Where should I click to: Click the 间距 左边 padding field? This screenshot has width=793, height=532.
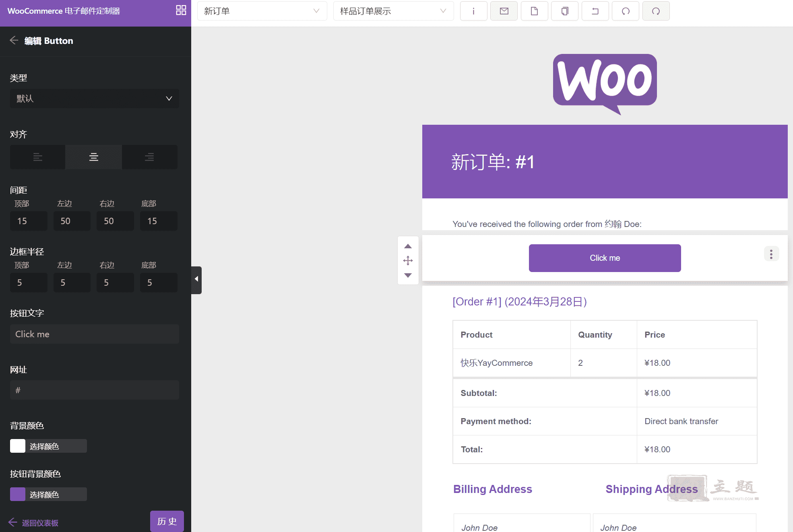tap(72, 221)
